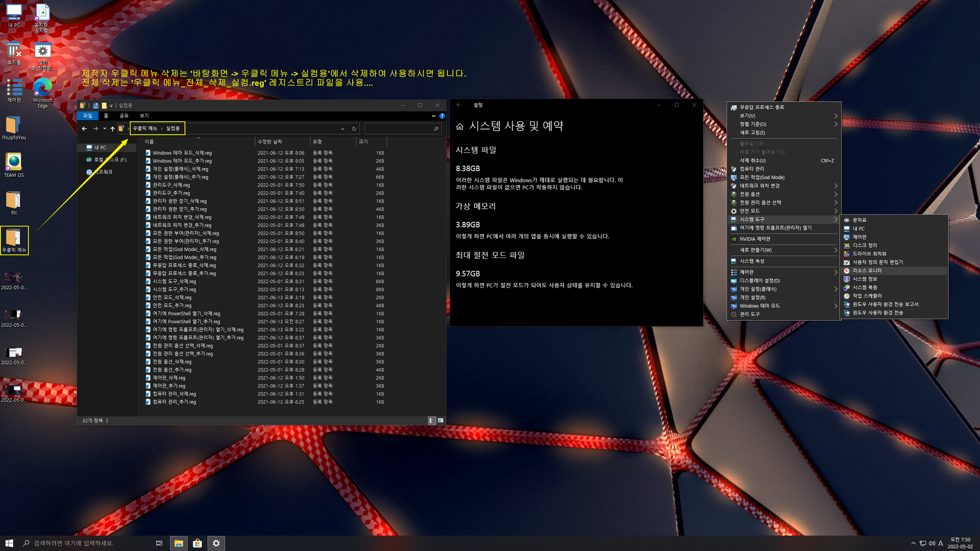The height and width of the screenshot is (551, 980).
Task: Switch Explorer to large icons view
Action: coord(440,420)
